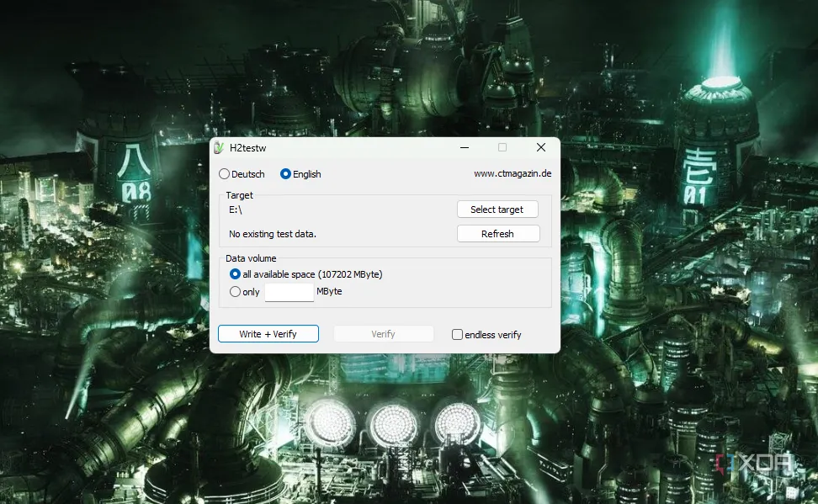Screen dimensions: 818x504
Task: Click the H2testw window title text
Action: click(x=247, y=148)
